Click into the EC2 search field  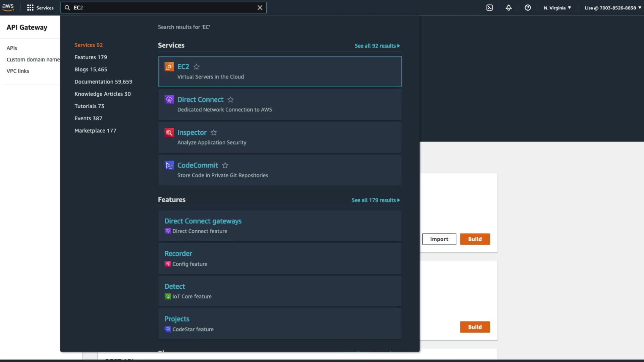(161, 8)
